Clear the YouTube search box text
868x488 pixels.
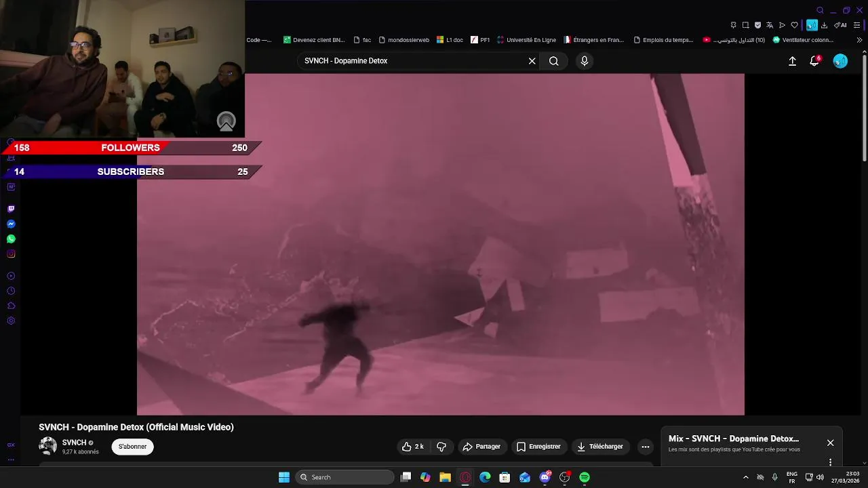532,61
